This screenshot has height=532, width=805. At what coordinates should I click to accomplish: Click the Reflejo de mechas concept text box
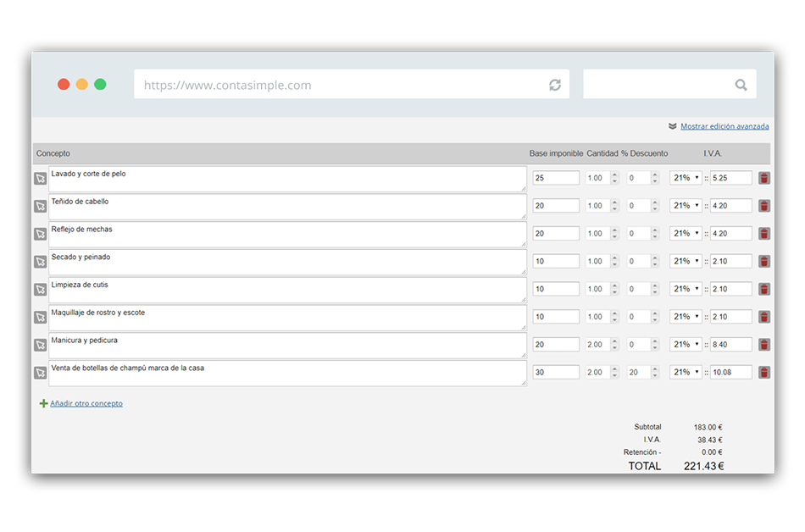[287, 235]
